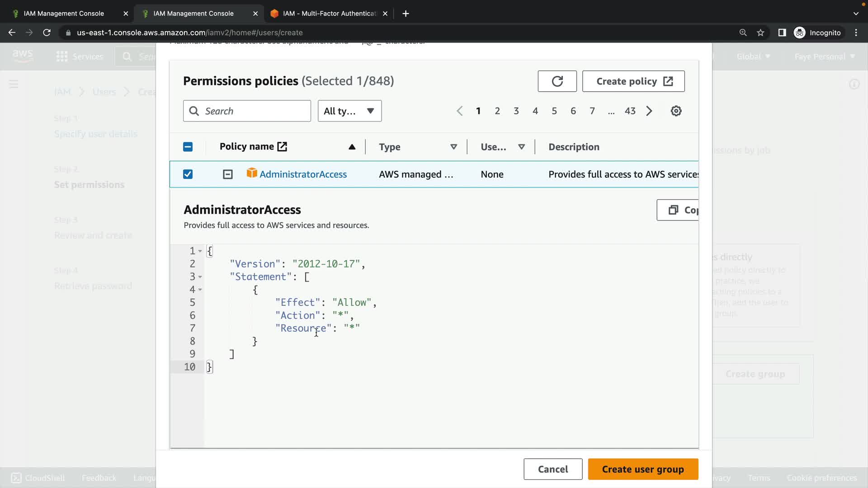Viewport: 868px width, 488px height.
Task: Reload the browser page
Action: coord(47,33)
